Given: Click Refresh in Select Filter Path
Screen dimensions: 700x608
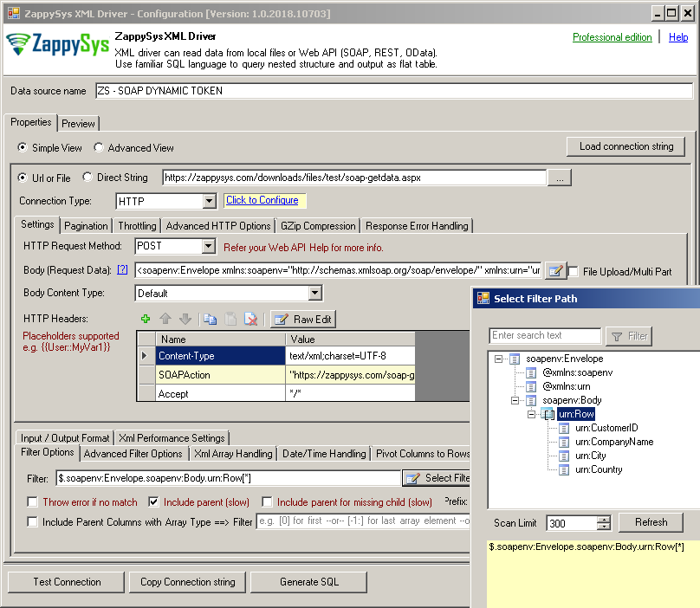Looking at the screenshot, I should pyautogui.click(x=651, y=522).
